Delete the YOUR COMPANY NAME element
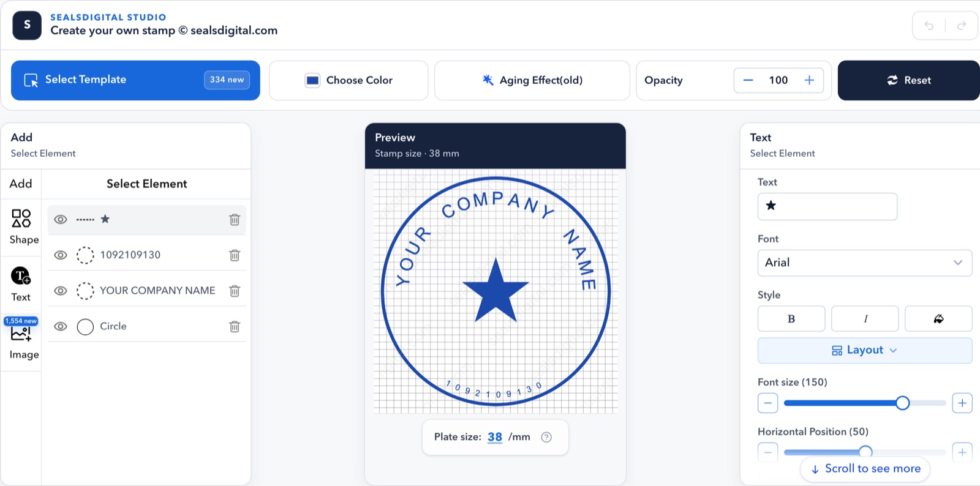This screenshot has height=486, width=980. (x=235, y=291)
